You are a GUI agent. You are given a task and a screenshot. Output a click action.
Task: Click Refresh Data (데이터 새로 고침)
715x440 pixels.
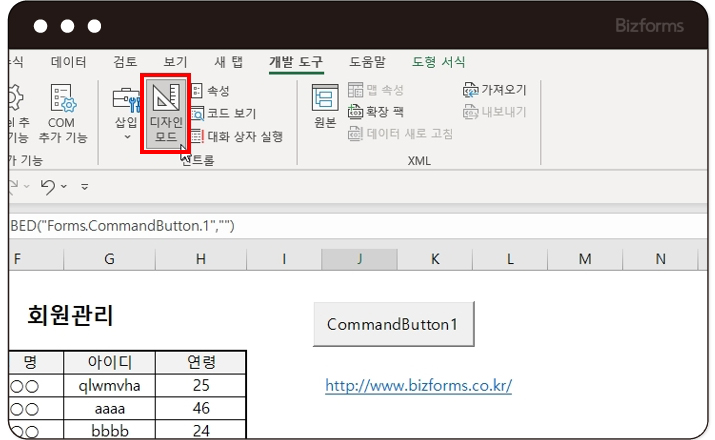400,134
